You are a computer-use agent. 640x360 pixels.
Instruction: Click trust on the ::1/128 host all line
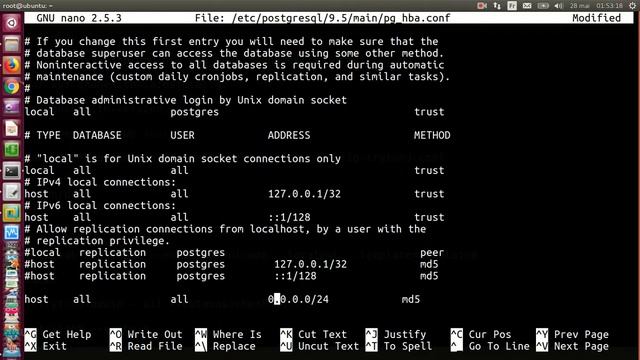point(429,217)
